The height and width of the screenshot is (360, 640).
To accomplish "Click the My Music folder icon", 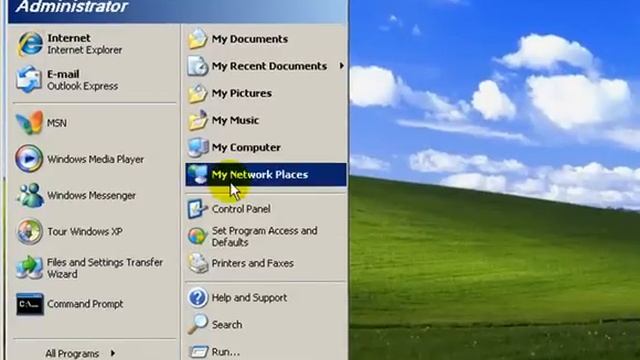I will point(198,120).
